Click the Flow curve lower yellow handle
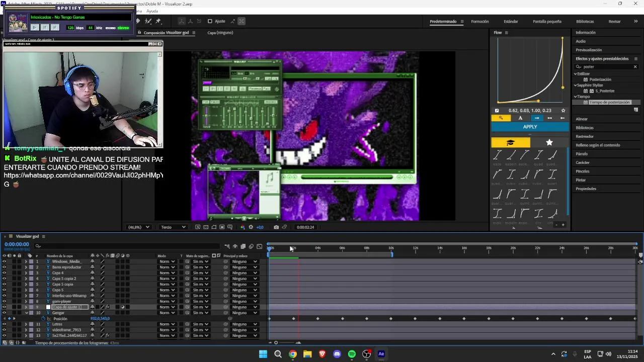Viewport: 644px width, 362px height. pos(538,102)
